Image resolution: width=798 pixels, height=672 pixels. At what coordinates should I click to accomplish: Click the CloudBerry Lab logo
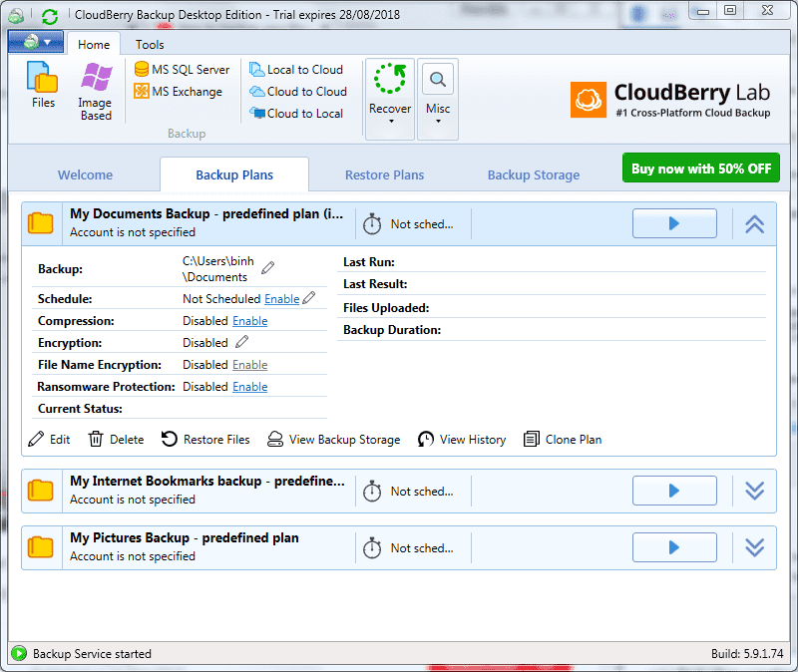click(670, 100)
